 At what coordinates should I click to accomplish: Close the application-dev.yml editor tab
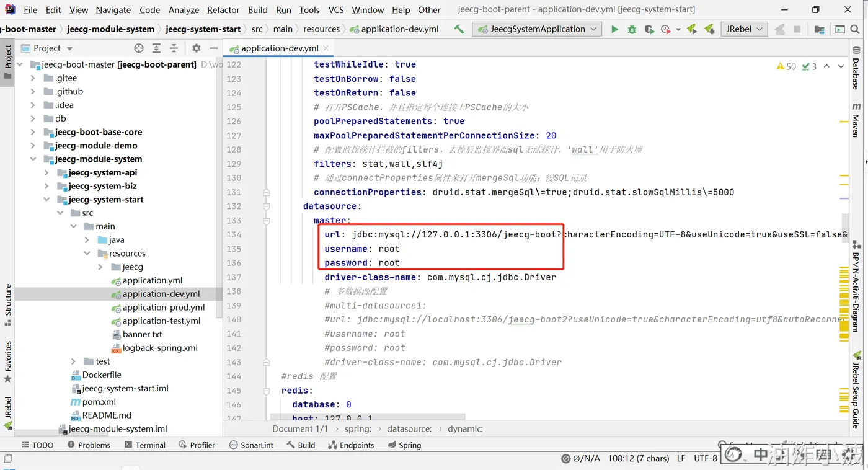[x=326, y=48]
